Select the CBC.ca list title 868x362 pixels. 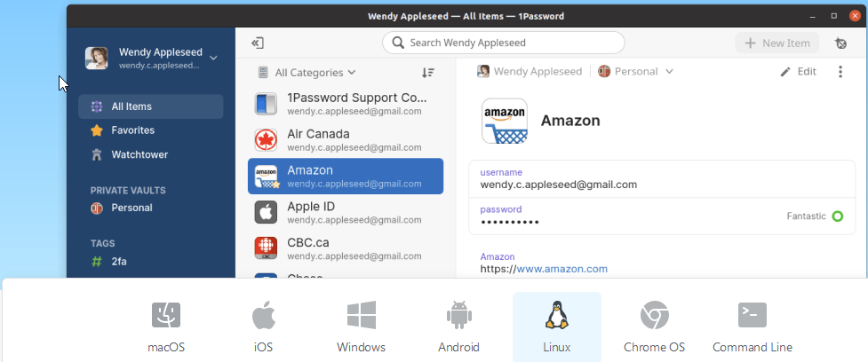pyautogui.click(x=309, y=242)
